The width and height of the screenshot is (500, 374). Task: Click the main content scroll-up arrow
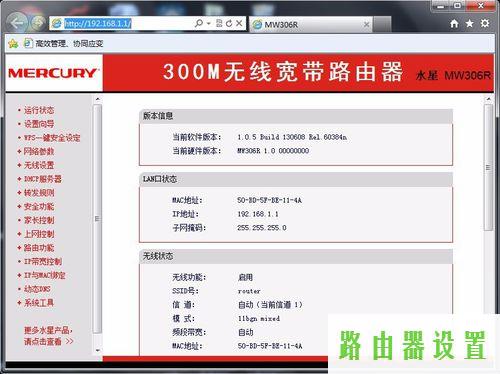tap(488, 99)
